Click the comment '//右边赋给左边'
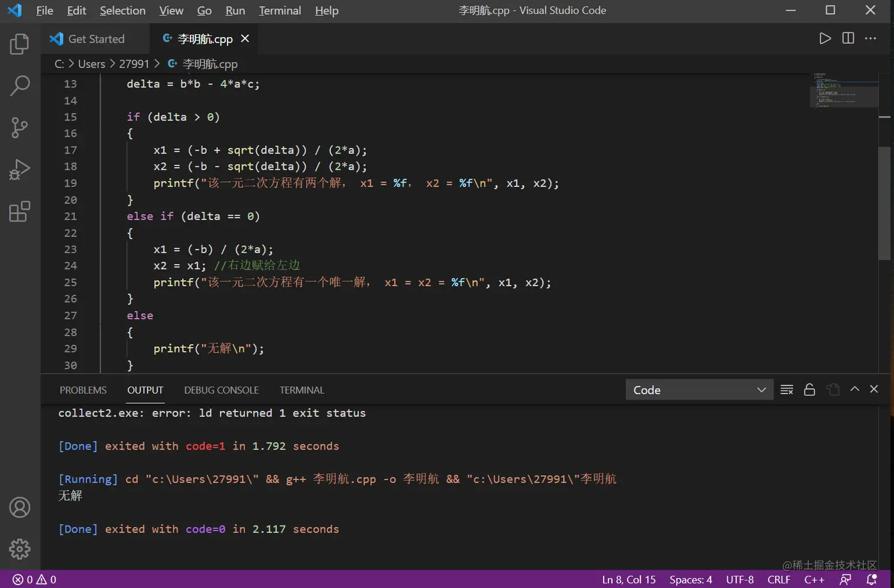Image resolution: width=894 pixels, height=588 pixels. [x=257, y=265]
